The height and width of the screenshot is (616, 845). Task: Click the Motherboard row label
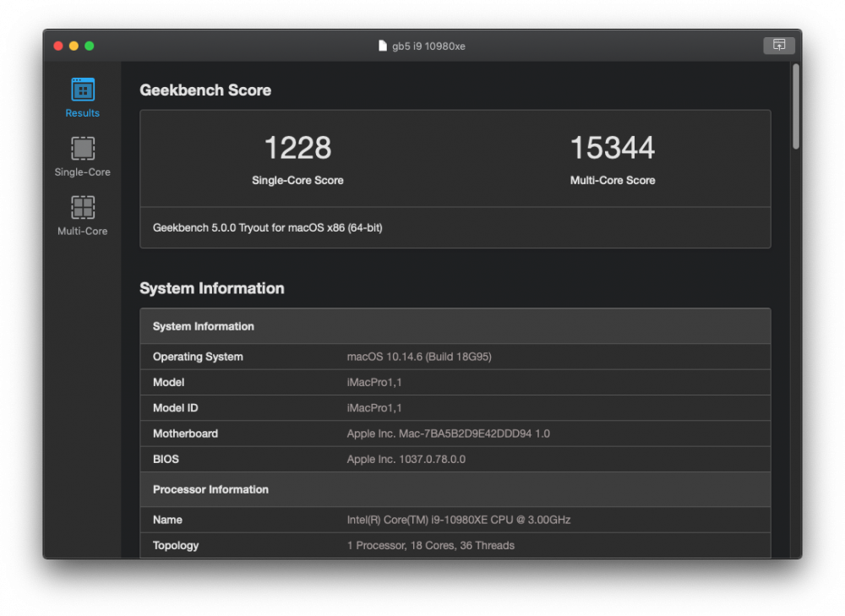pyautogui.click(x=185, y=433)
